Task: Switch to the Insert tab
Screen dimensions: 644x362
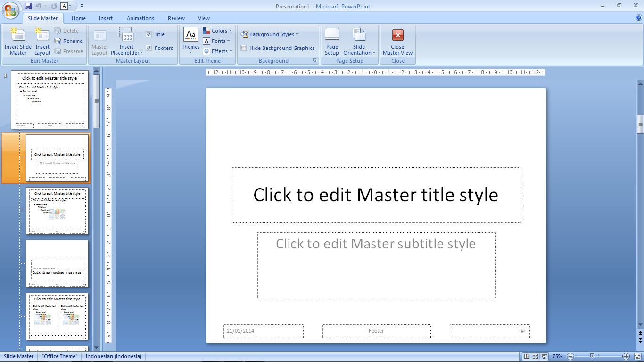Action: click(106, 18)
